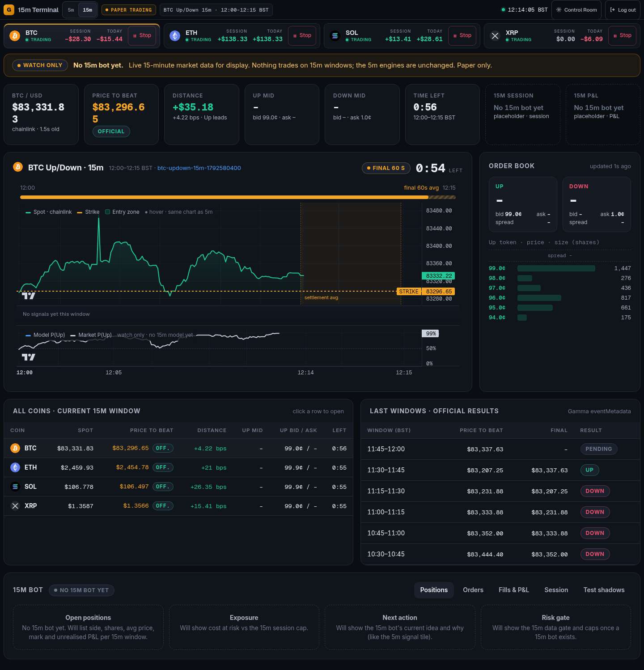Click the Control Room gear icon
Image resolution: width=644 pixels, height=670 pixels.
(559, 10)
